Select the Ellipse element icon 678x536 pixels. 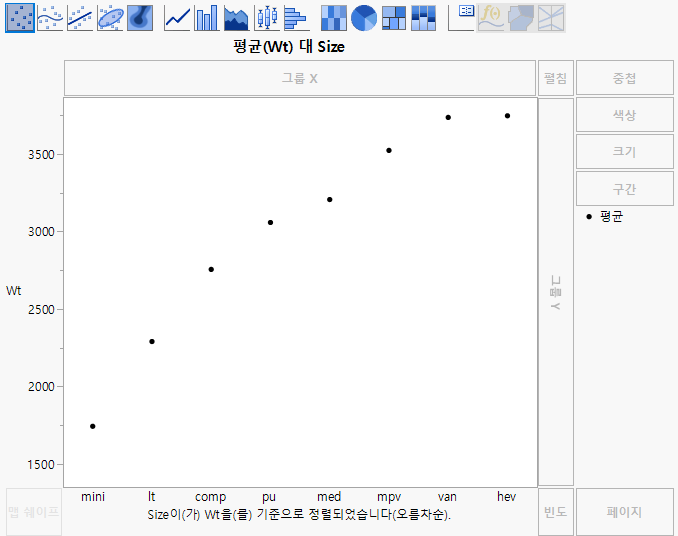point(110,18)
